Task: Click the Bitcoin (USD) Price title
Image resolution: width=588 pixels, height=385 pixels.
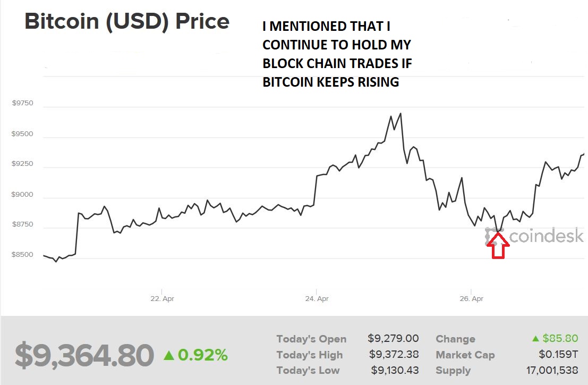Action: pyautogui.click(x=127, y=22)
